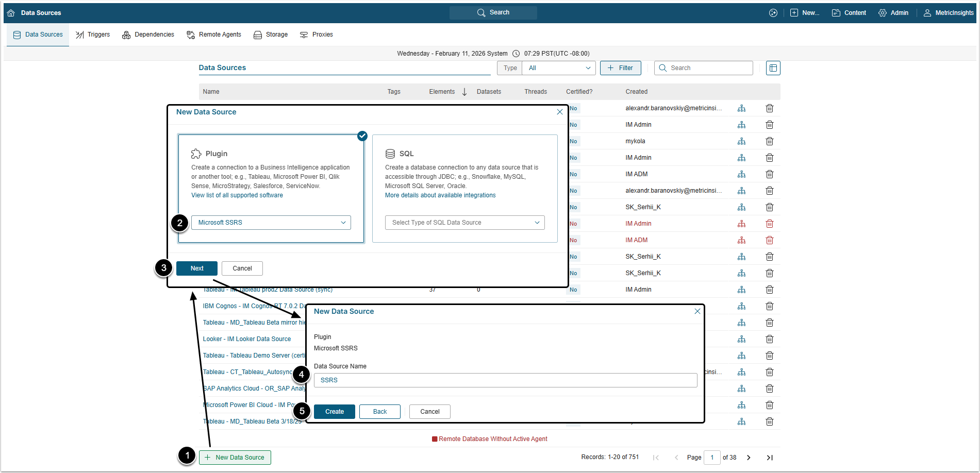Screen dimensions: 980x473
Task: Open the Type filter dropdown
Action: click(559, 68)
